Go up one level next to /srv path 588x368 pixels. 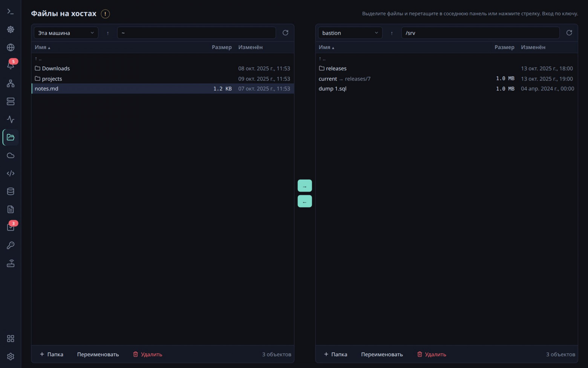(x=392, y=33)
